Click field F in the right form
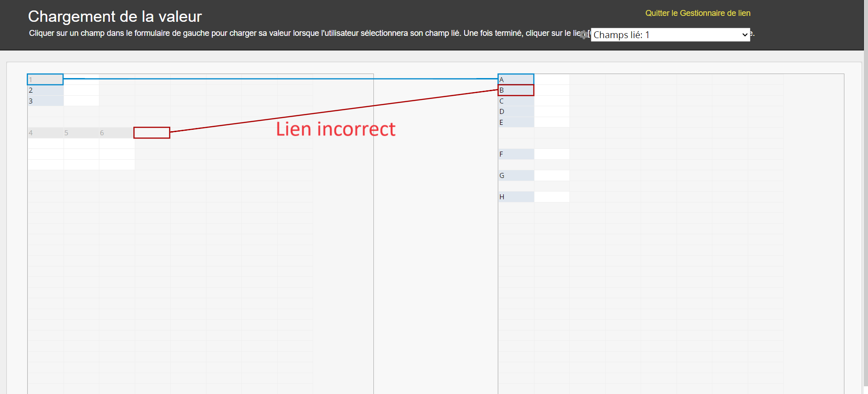Screen dimensions: 868x394 pos(516,154)
